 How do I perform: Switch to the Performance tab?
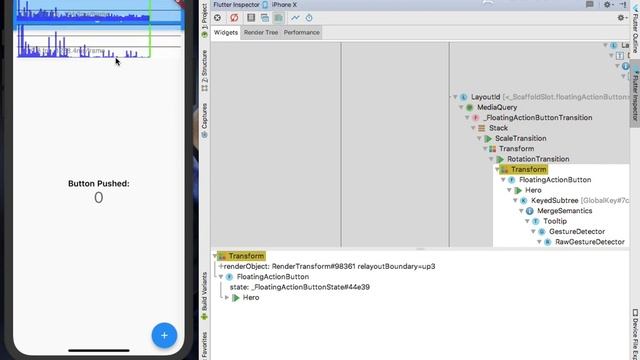[302, 32]
